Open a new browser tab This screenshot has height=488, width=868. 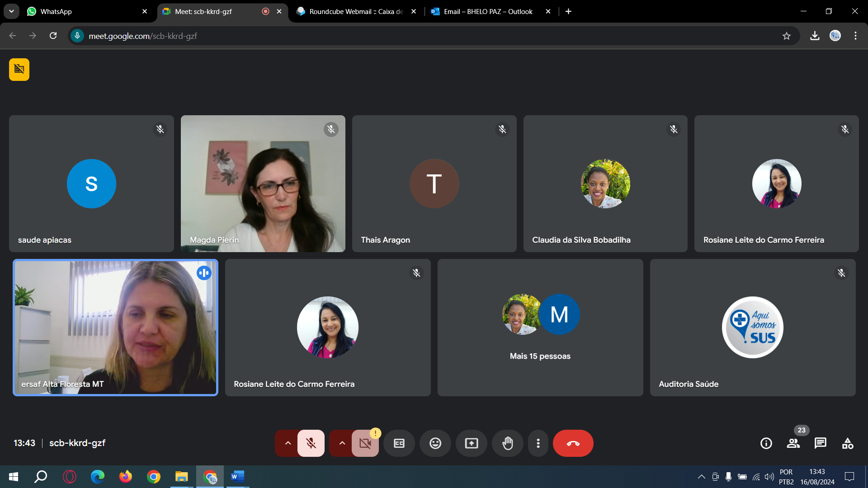point(568,11)
